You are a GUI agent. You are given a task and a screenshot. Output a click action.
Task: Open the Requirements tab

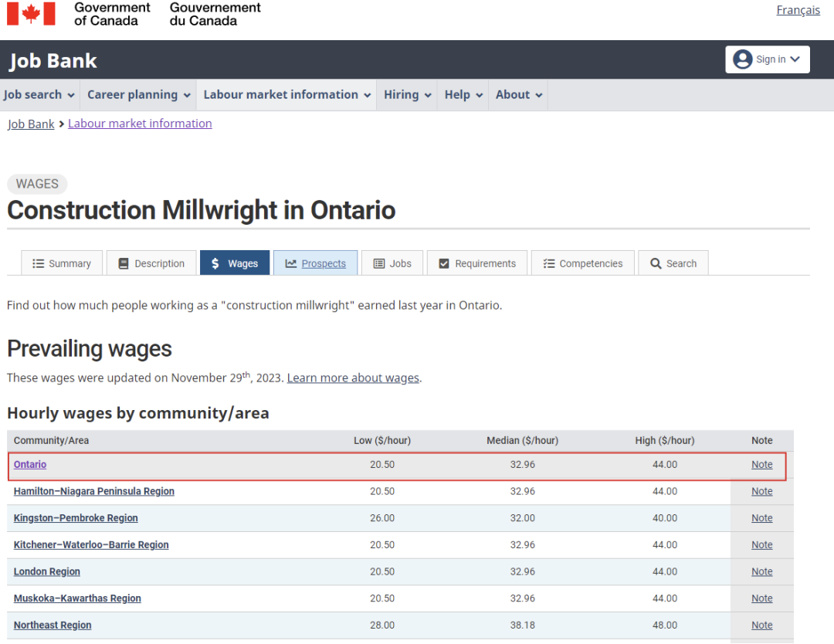tap(477, 263)
